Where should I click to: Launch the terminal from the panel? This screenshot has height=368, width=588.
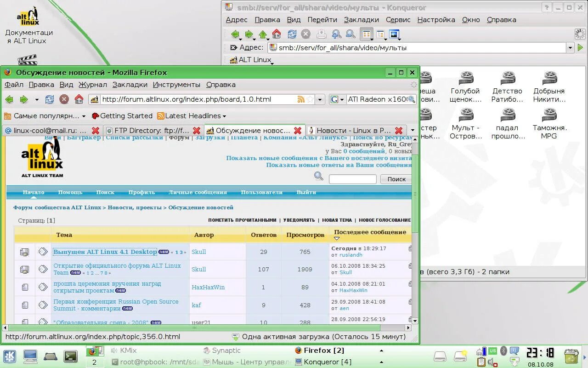click(70, 356)
